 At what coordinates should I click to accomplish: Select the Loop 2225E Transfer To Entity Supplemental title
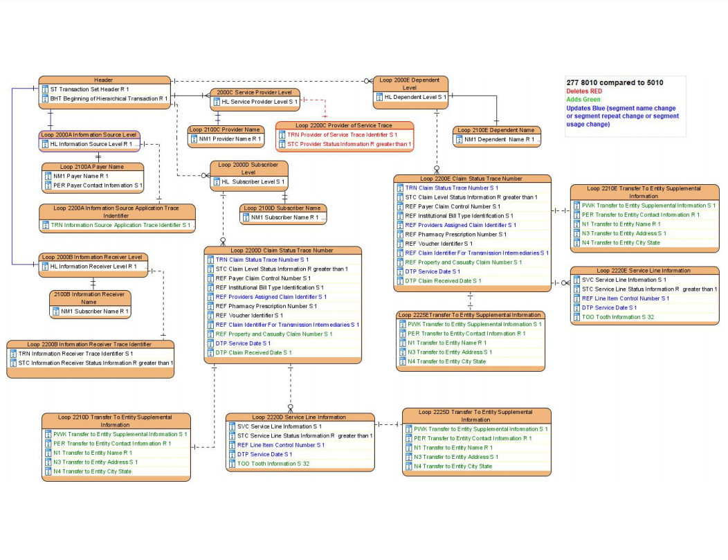[x=469, y=315]
